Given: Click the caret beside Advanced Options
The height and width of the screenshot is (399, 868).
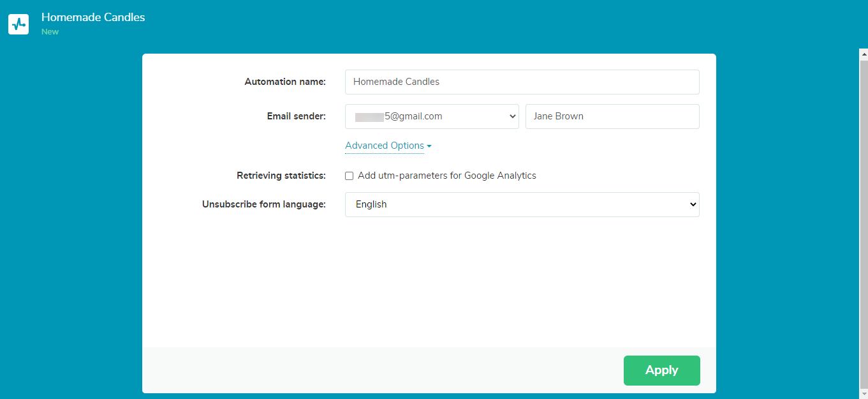Looking at the screenshot, I should [x=429, y=146].
